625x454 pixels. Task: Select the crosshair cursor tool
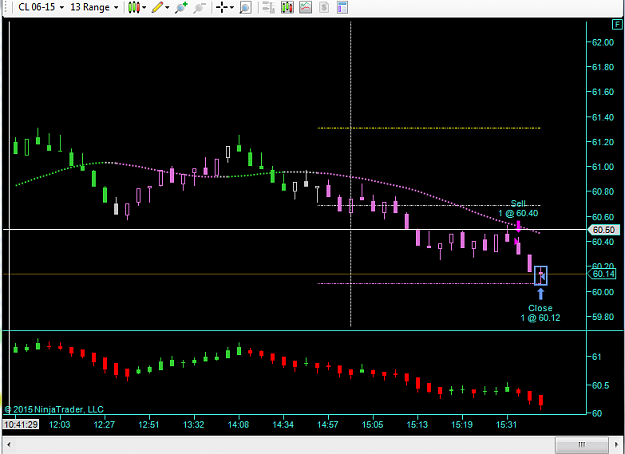point(222,7)
